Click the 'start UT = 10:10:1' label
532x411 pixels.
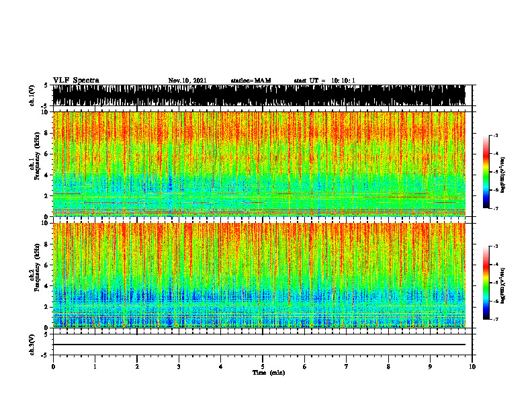pyautogui.click(x=324, y=81)
